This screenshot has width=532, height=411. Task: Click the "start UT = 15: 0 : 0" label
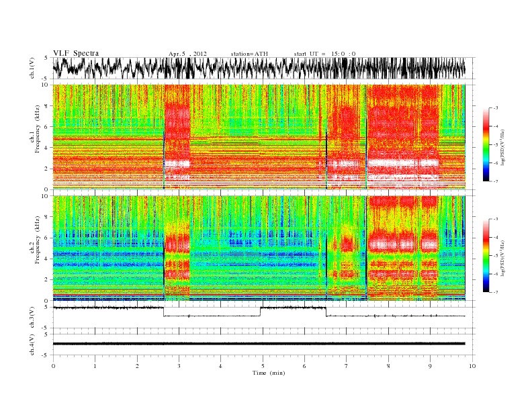point(324,54)
